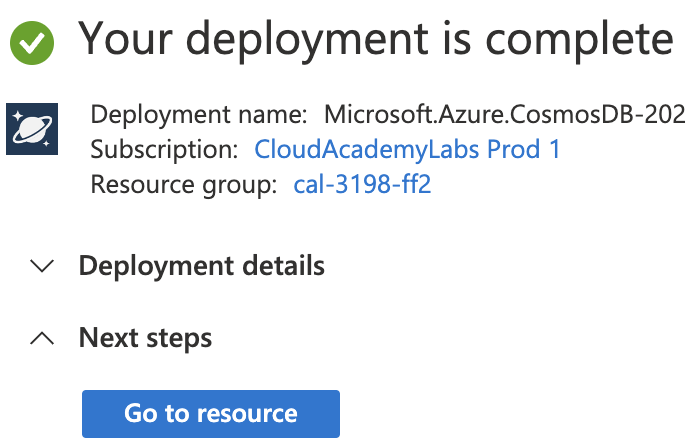The height and width of the screenshot is (446, 686).
Task: Click the downward arrow beside Deployment details
Action: pyautogui.click(x=42, y=266)
